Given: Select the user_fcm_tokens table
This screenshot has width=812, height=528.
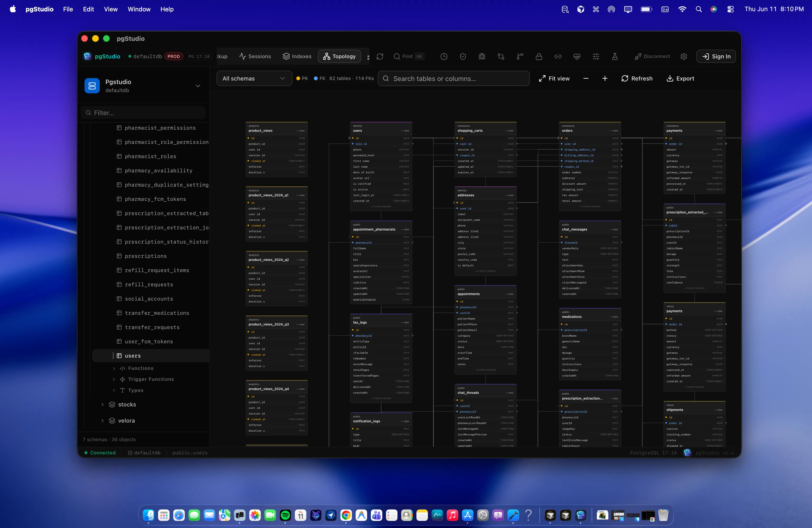Looking at the screenshot, I should [145, 341].
